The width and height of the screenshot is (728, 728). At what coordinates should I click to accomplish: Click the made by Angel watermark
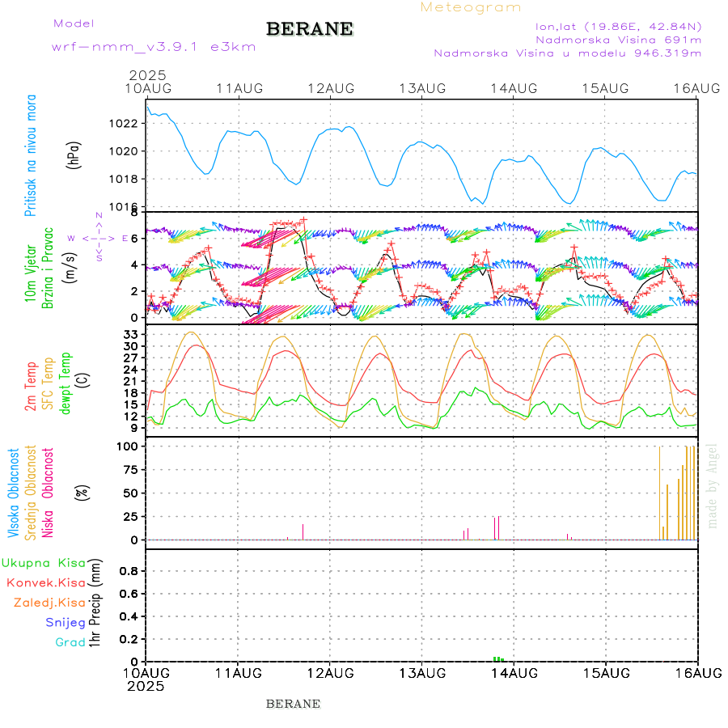pyautogui.click(x=713, y=485)
